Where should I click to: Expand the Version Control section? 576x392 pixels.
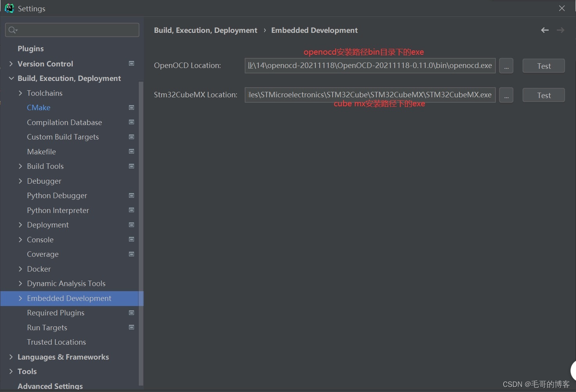click(11, 64)
